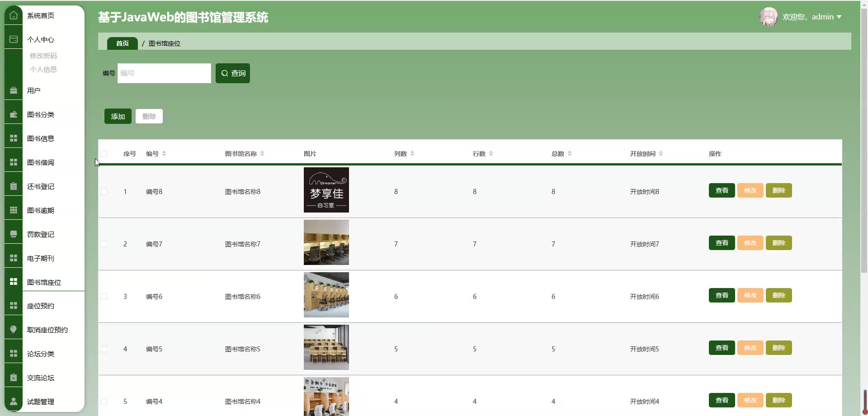Viewport: 868px width, 416px height.
Task: Click the page vertical scrollbar
Action: (x=864, y=136)
